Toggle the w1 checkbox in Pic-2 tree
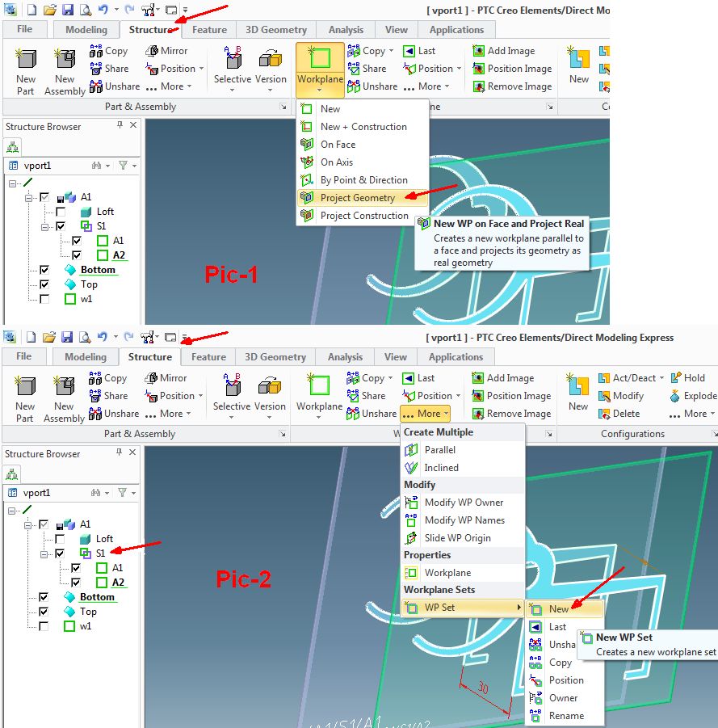The width and height of the screenshot is (718, 728). pyautogui.click(x=44, y=626)
